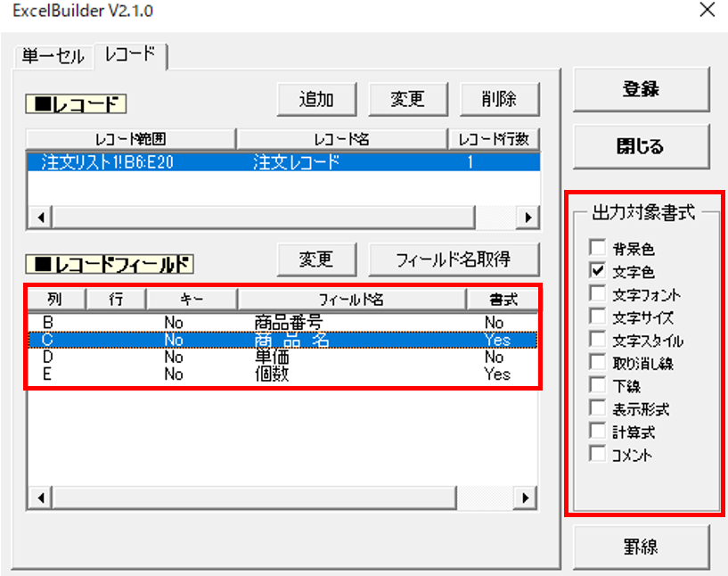Click column letter D in field list
The width and height of the screenshot is (728, 576).
click(x=47, y=357)
